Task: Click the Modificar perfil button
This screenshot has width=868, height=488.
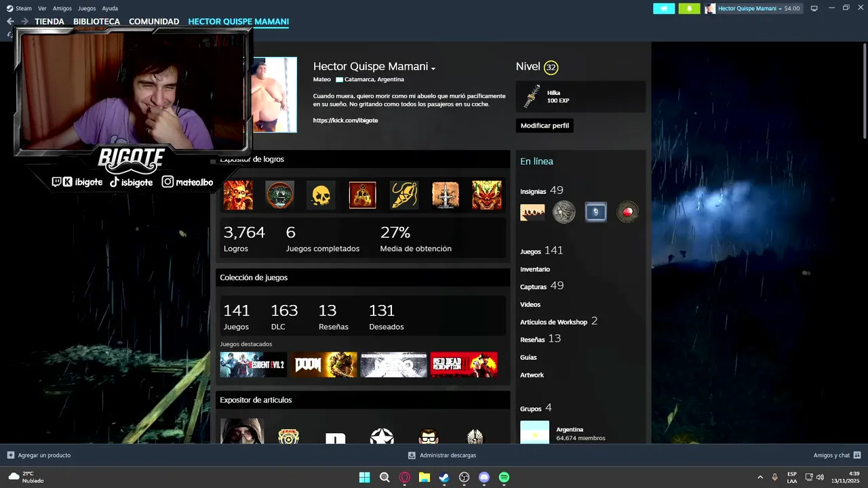Action: (x=545, y=125)
